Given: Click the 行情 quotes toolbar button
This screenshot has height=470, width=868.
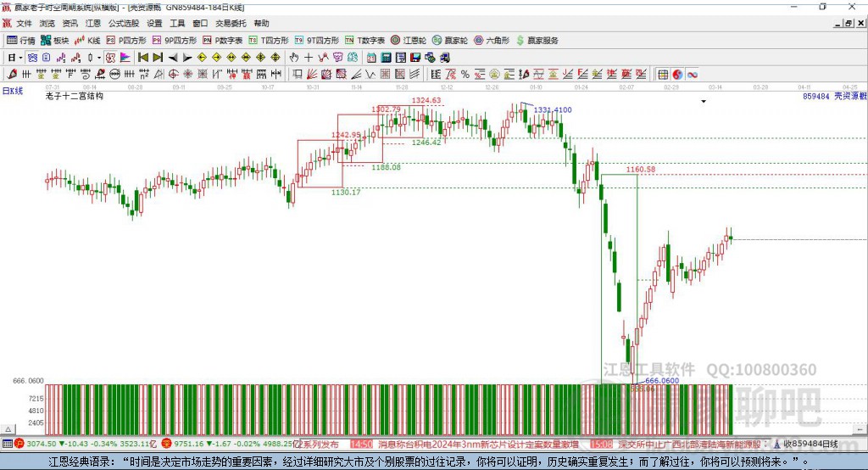Looking at the screenshot, I should pyautogui.click(x=20, y=41).
